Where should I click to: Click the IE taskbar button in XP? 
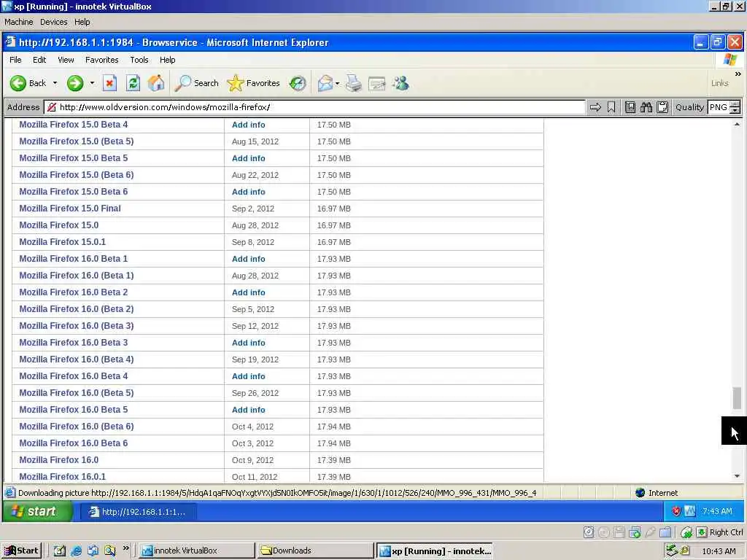[x=138, y=512]
